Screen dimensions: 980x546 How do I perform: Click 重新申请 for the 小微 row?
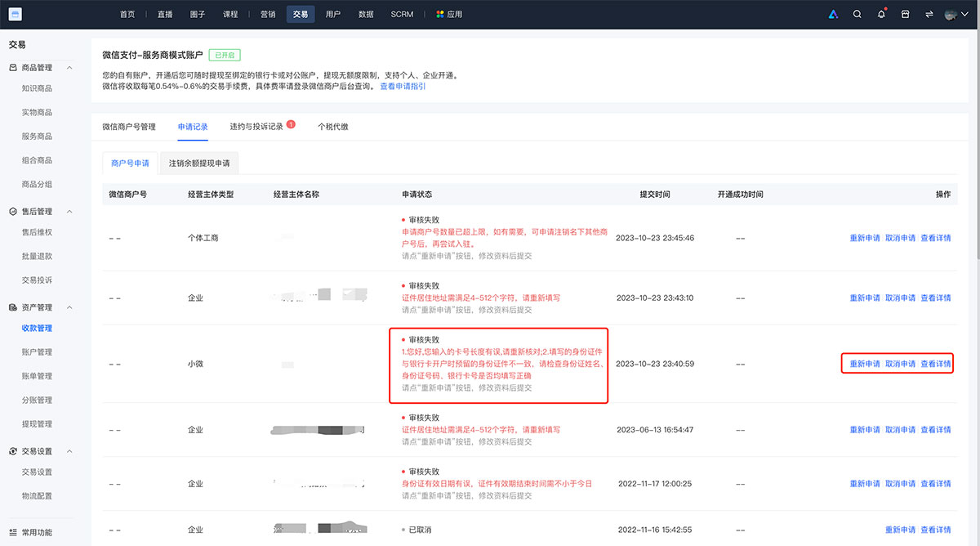coord(865,364)
